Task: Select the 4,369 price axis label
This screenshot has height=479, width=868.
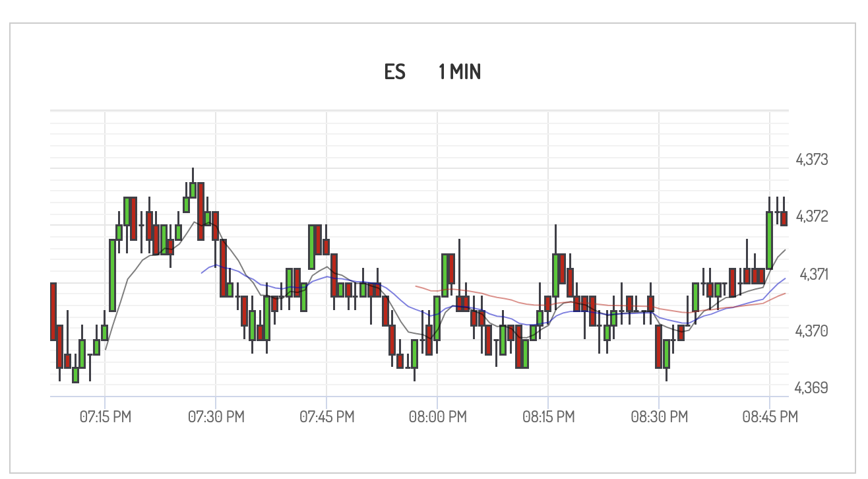Action: coord(812,387)
